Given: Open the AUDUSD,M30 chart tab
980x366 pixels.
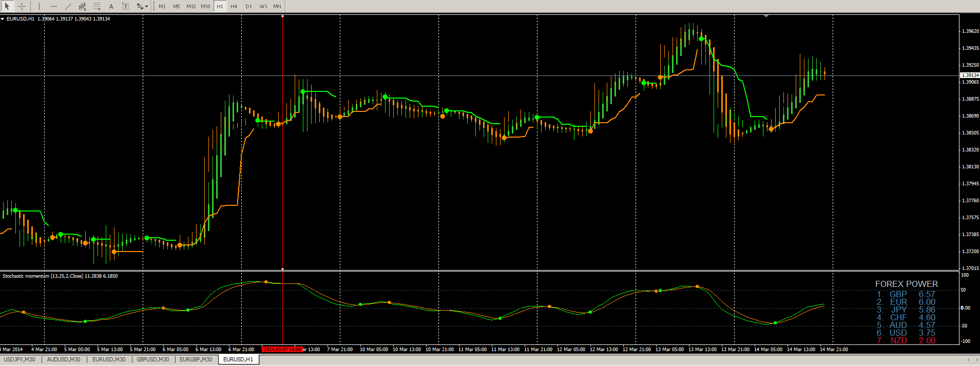Looking at the screenshot, I should click(x=64, y=359).
